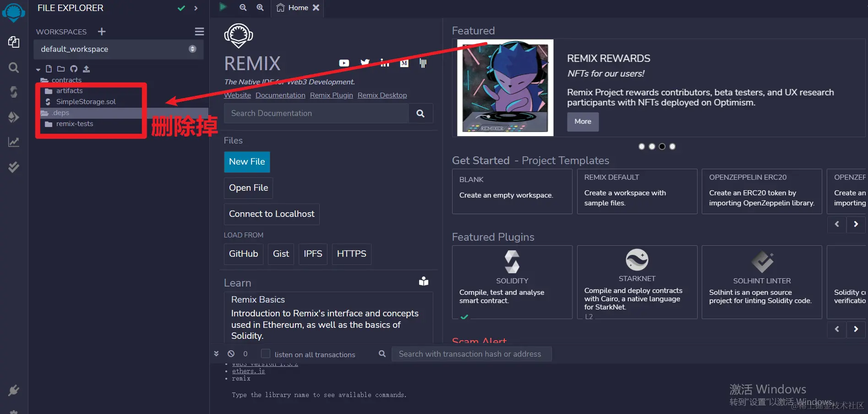Load from Gist button

pyautogui.click(x=281, y=254)
